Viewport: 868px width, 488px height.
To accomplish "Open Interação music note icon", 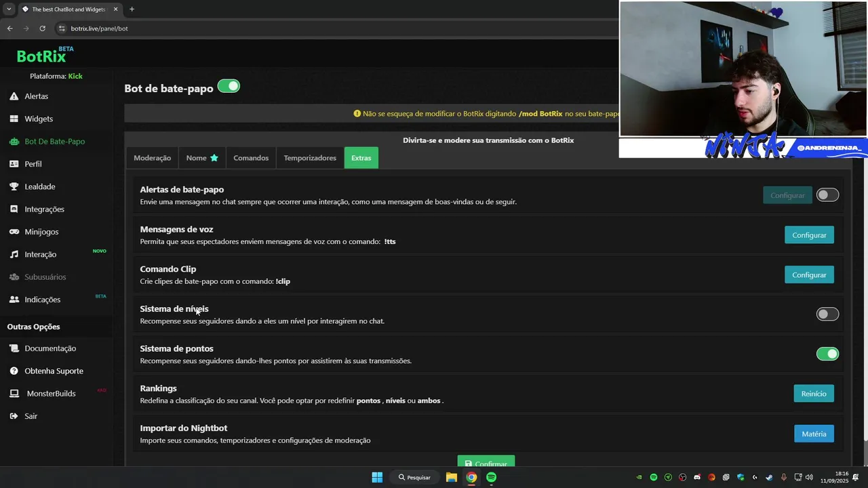I will pos(14,254).
